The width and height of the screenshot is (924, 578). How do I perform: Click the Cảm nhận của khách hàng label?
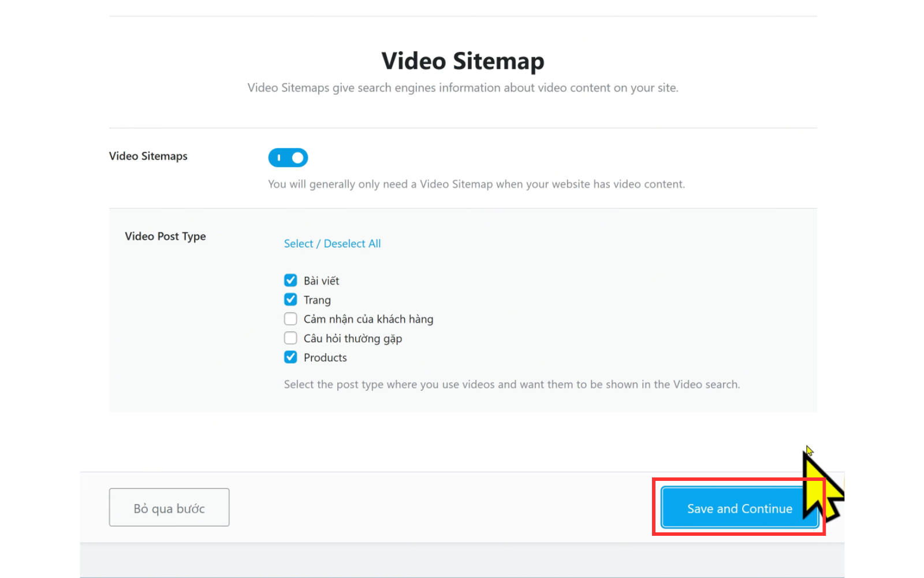[368, 319]
